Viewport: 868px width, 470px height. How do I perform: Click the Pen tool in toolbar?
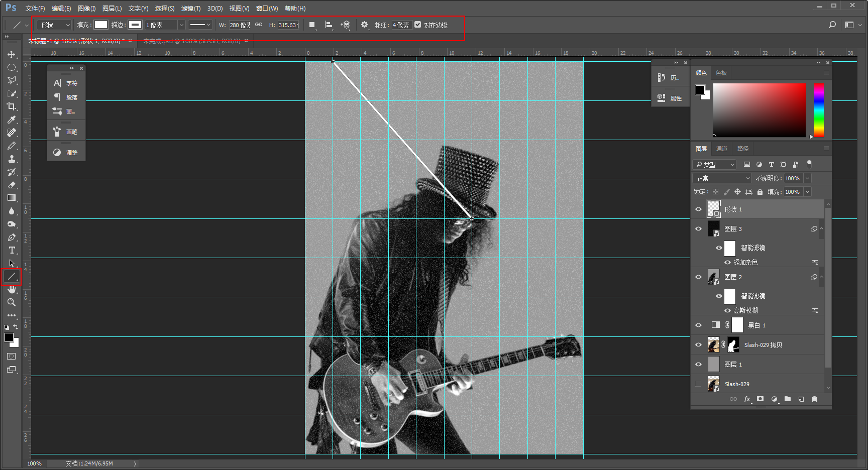(x=11, y=237)
